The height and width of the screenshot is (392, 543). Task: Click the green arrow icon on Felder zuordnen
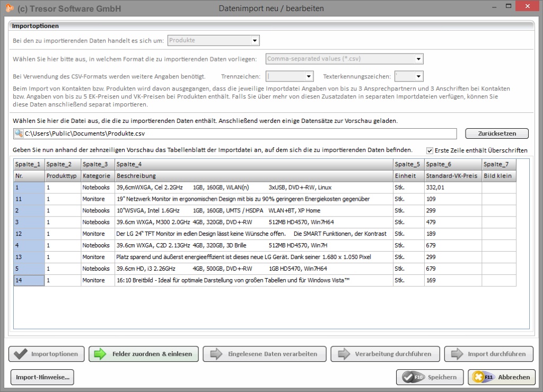coord(100,354)
